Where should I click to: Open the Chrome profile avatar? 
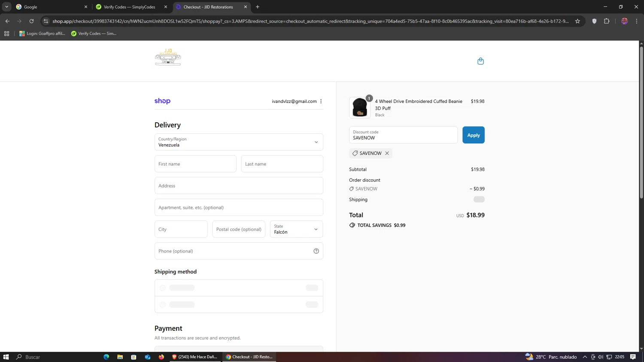pos(625,21)
